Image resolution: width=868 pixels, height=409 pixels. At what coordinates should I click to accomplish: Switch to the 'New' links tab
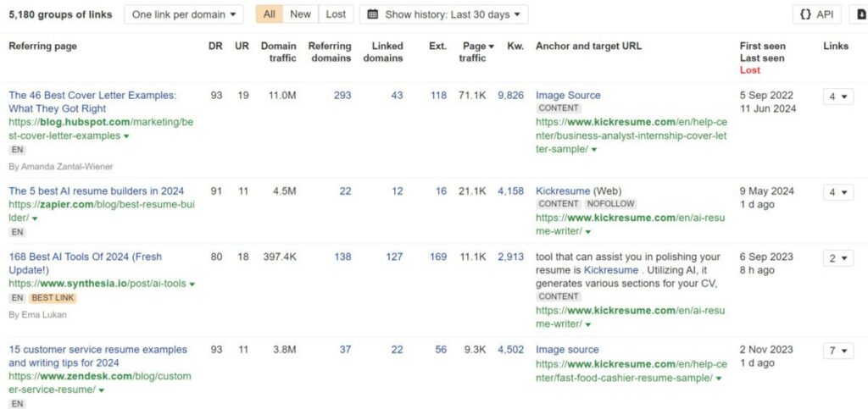301,14
